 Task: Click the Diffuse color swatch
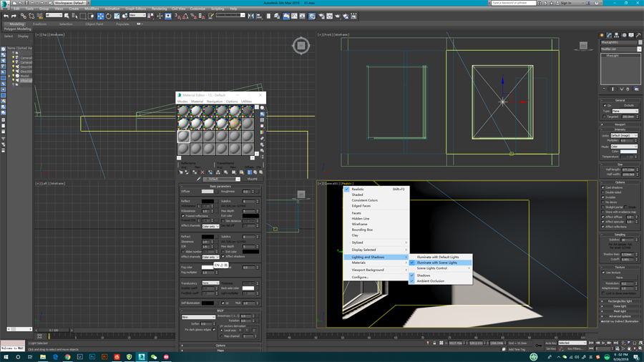(x=208, y=192)
